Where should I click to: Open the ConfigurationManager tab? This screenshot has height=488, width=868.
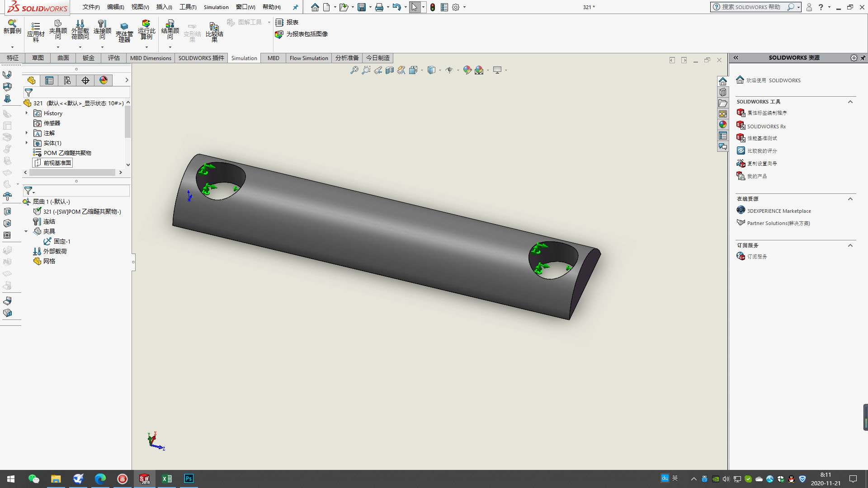(x=67, y=80)
